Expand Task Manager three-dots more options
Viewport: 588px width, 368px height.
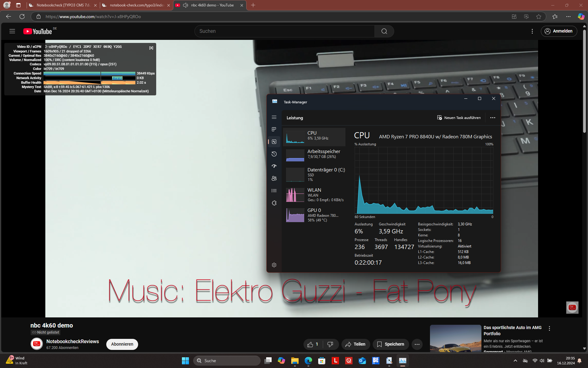point(492,118)
